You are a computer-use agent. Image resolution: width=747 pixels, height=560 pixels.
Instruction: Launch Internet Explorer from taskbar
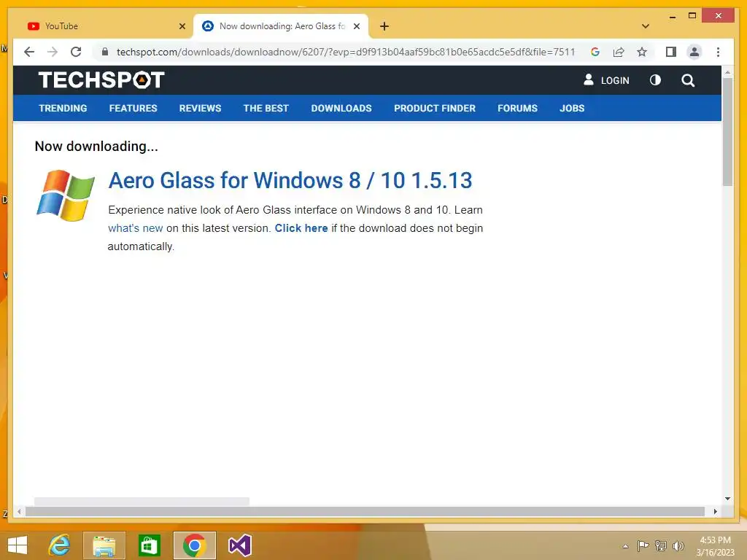point(60,545)
